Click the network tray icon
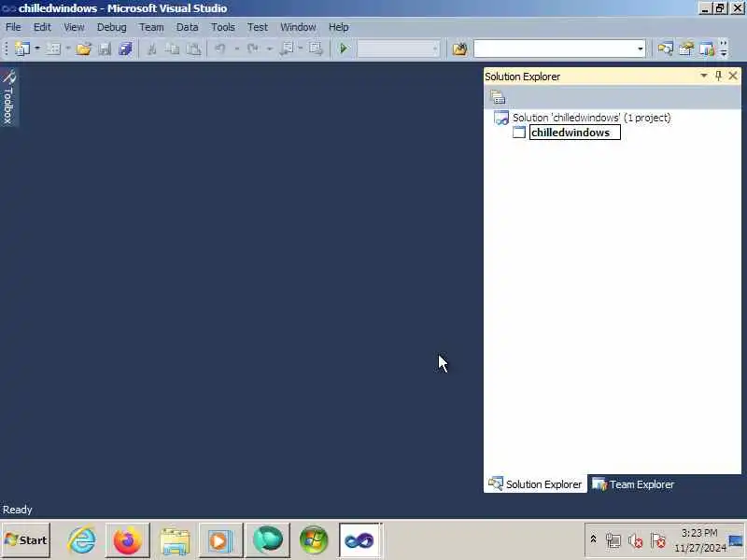This screenshot has width=747, height=560. (x=613, y=540)
